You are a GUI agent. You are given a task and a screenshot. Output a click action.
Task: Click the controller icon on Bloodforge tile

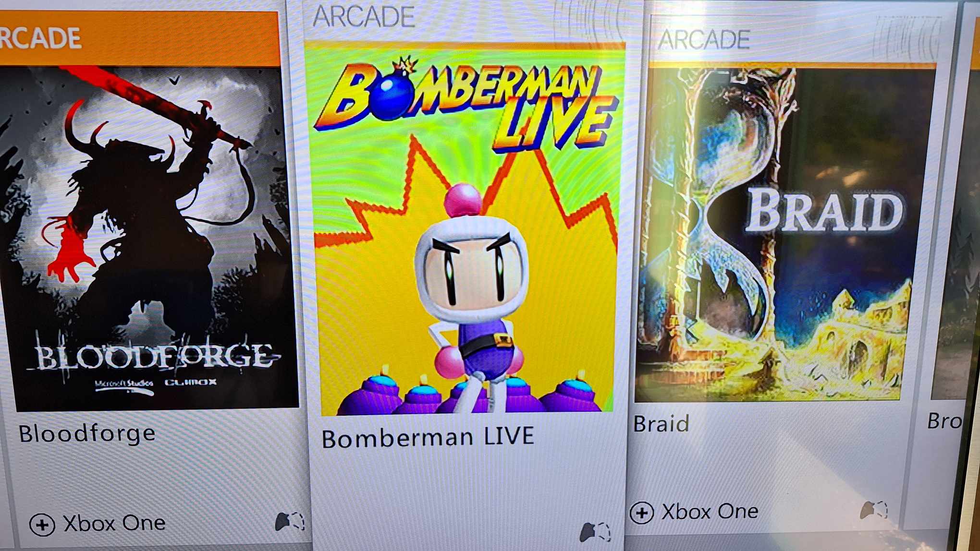290,521
